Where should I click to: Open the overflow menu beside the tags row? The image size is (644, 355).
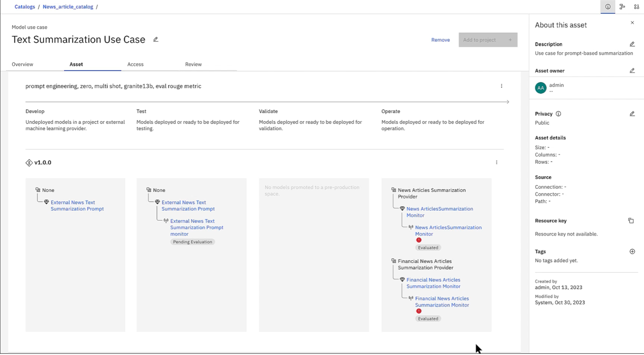pyautogui.click(x=502, y=86)
